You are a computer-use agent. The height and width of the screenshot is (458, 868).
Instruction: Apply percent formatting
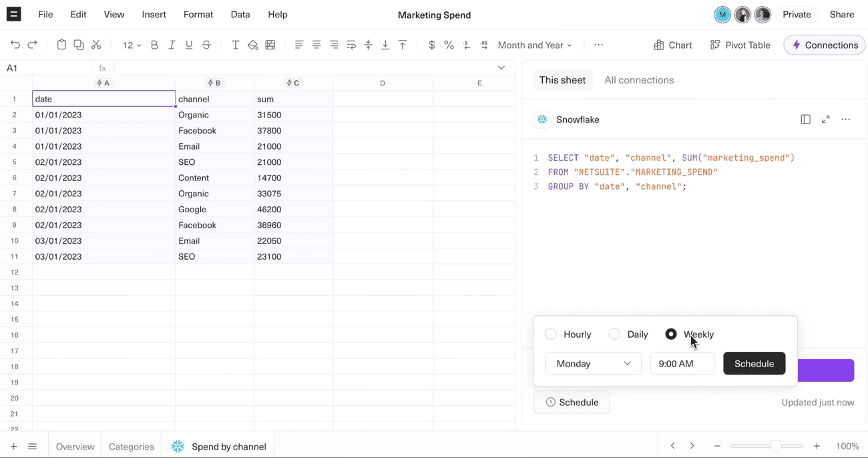pos(449,45)
